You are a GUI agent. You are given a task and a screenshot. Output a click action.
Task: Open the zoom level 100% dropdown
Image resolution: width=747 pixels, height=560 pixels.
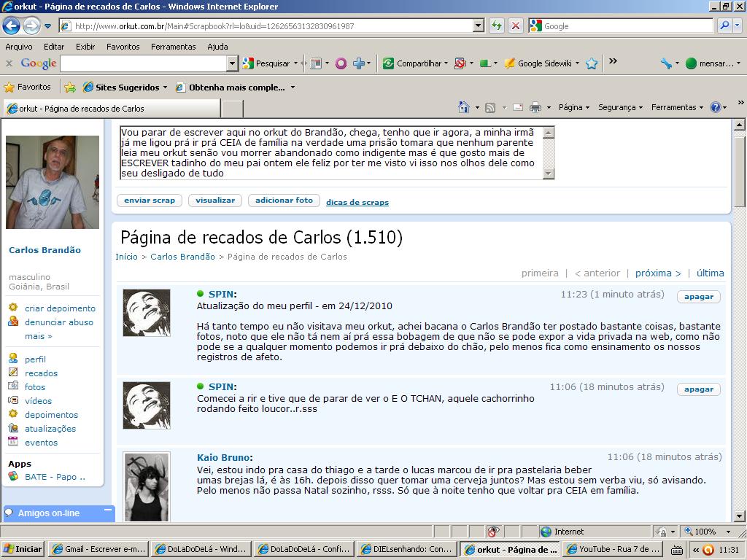[x=728, y=531]
